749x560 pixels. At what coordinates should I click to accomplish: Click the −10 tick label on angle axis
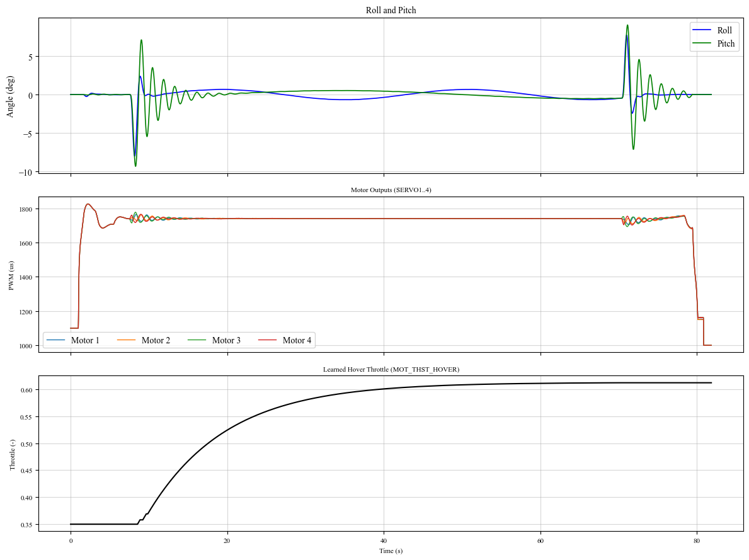[x=25, y=173]
